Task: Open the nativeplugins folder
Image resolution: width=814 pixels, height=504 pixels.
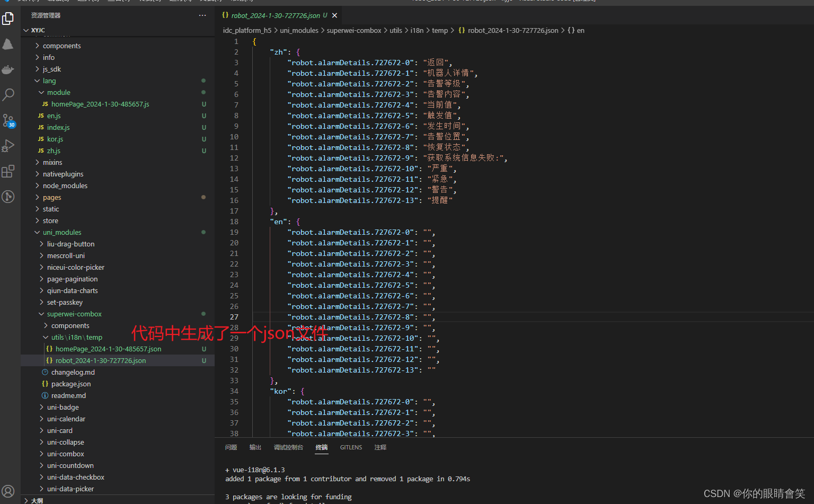Action: point(63,174)
